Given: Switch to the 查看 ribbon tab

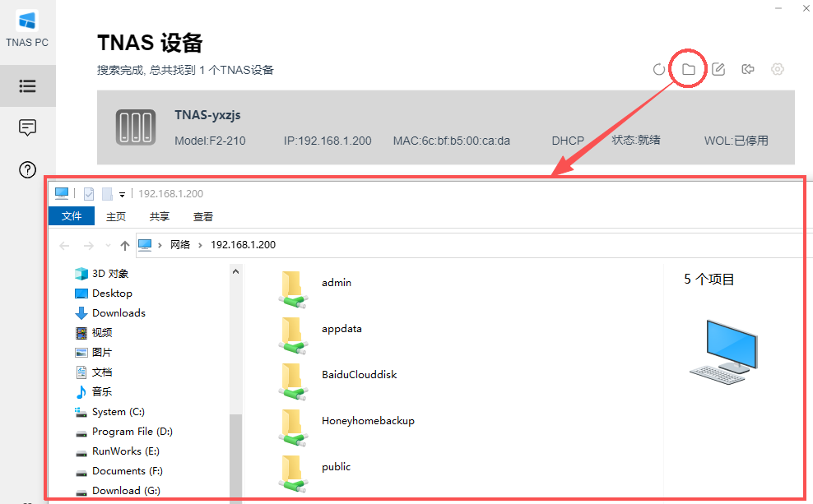Looking at the screenshot, I should (203, 216).
